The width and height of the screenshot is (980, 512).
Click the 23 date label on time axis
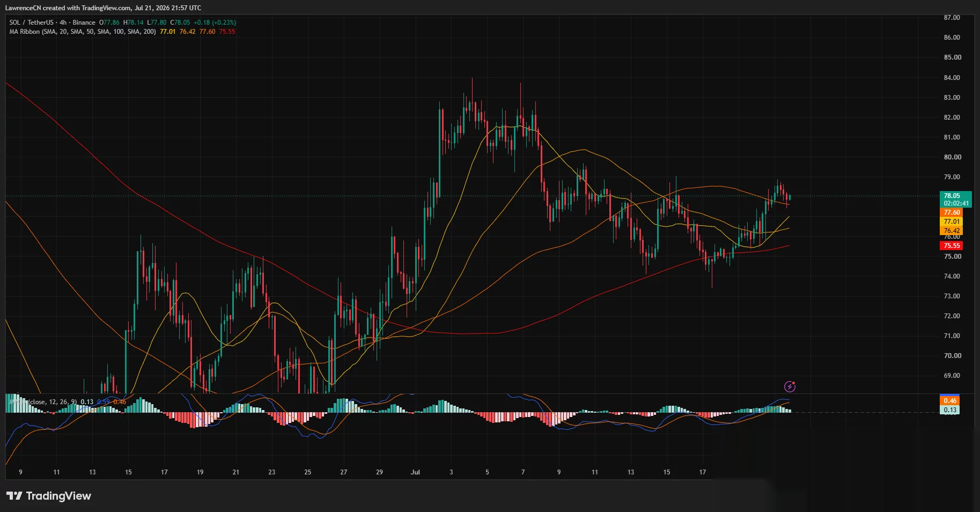[x=272, y=472]
